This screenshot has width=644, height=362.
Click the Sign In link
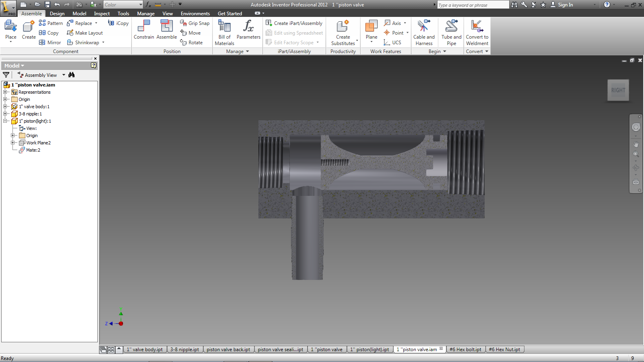coord(565,5)
